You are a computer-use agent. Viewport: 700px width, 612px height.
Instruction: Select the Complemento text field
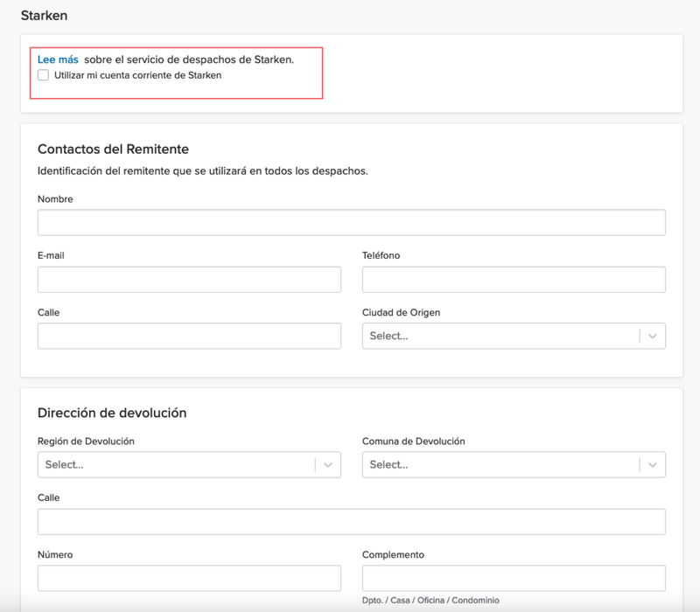point(514,578)
